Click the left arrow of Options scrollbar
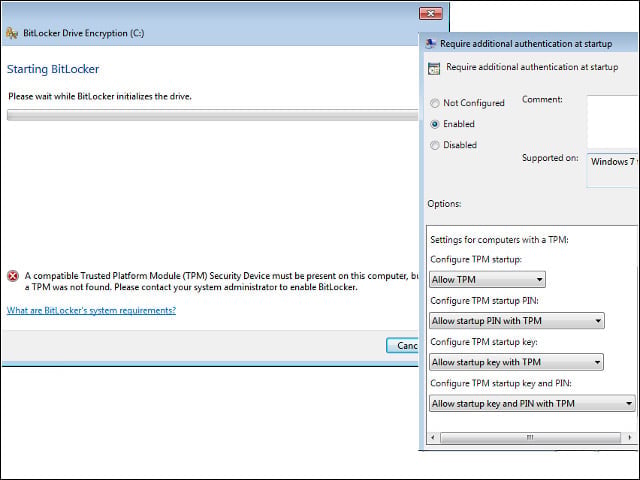This screenshot has width=640, height=480. pyautogui.click(x=433, y=438)
